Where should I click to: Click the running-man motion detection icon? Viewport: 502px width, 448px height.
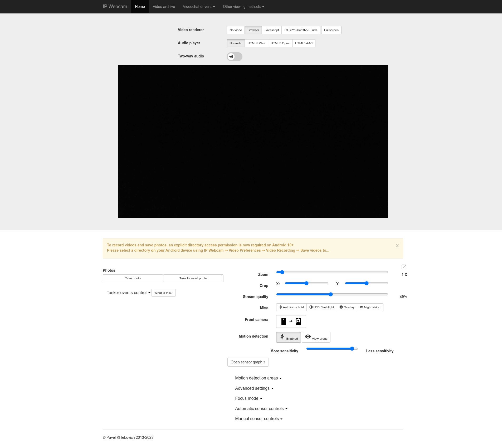click(282, 337)
